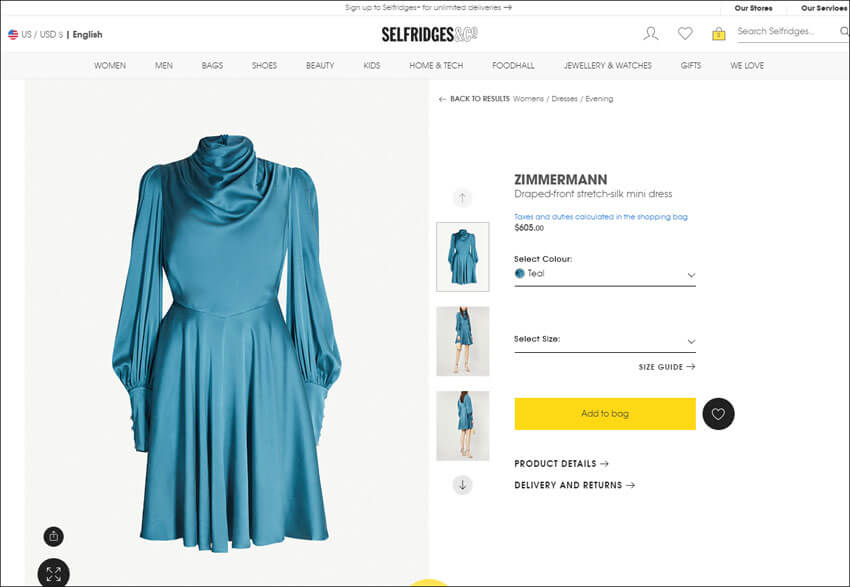
Task: Open the Our Stores link
Action: coord(754,8)
